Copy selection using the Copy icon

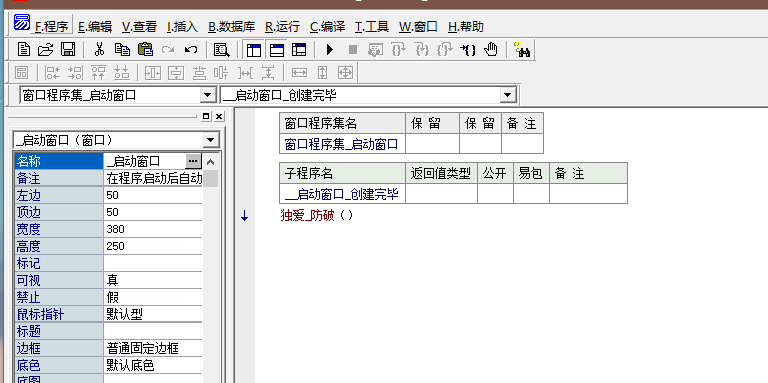[x=122, y=49]
